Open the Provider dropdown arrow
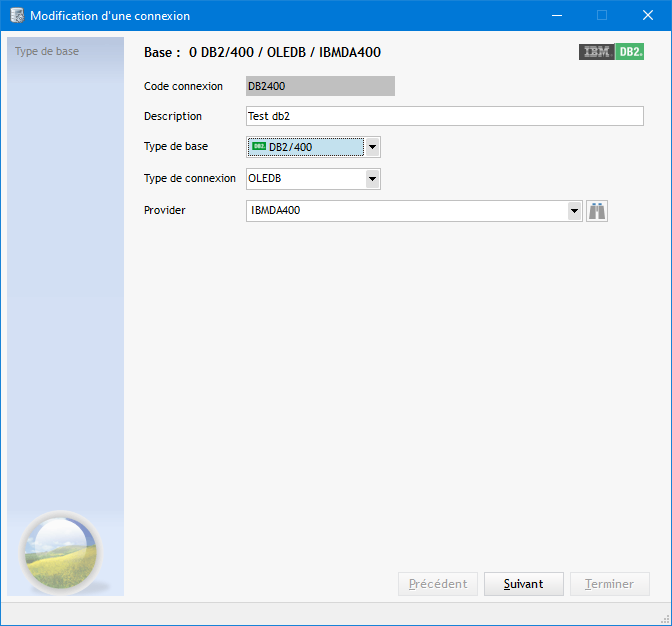The image size is (672, 626). click(x=574, y=211)
